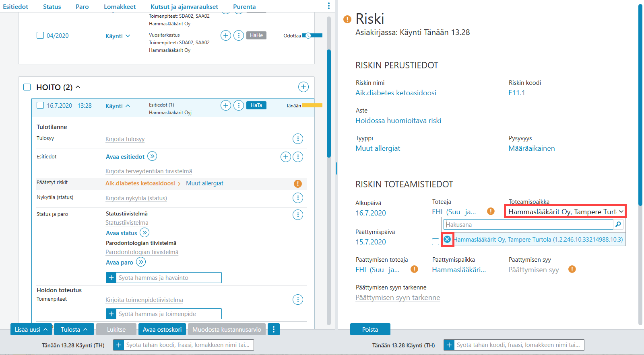Click the orange warning icon beside Päätetyt riskit

pyautogui.click(x=298, y=183)
